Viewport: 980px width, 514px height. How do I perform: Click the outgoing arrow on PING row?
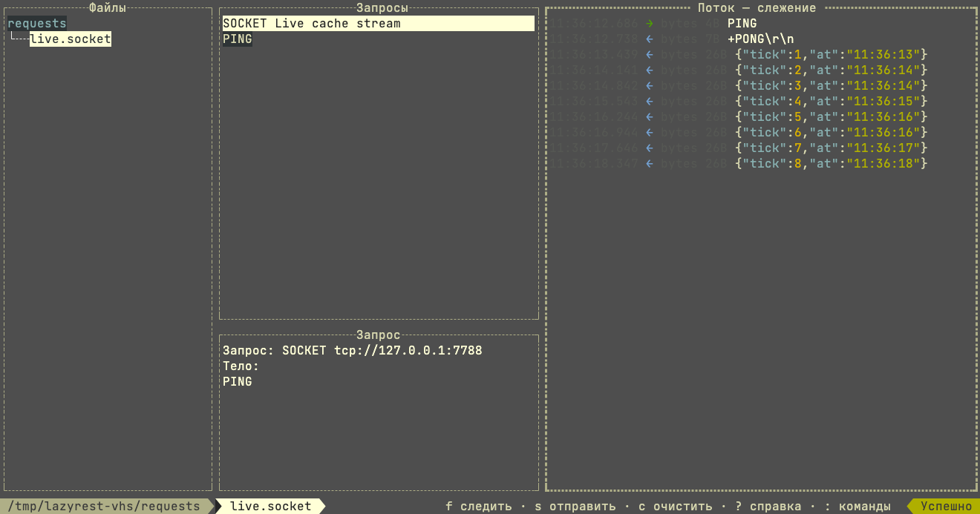[650, 24]
